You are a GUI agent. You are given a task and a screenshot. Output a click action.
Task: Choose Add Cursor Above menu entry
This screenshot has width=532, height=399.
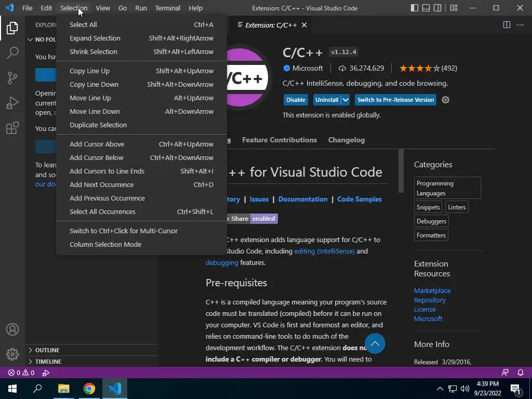pyautogui.click(x=141, y=144)
